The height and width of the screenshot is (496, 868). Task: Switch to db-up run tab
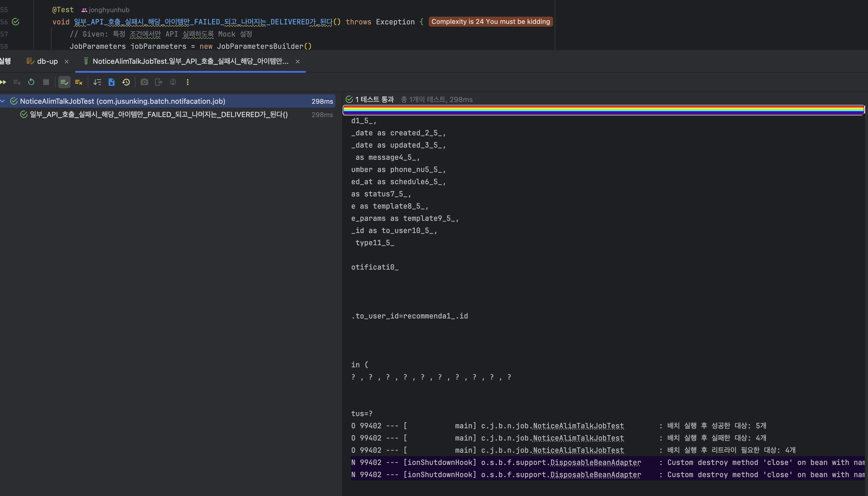[x=47, y=61]
